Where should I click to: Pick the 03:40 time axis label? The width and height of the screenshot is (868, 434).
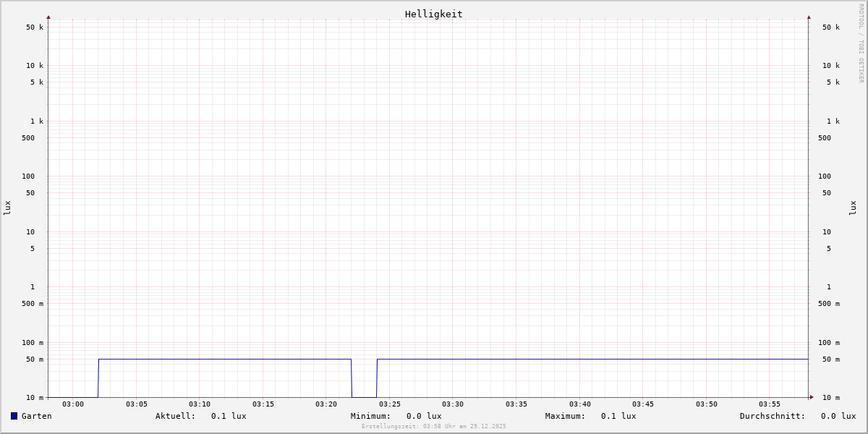pyautogui.click(x=580, y=404)
